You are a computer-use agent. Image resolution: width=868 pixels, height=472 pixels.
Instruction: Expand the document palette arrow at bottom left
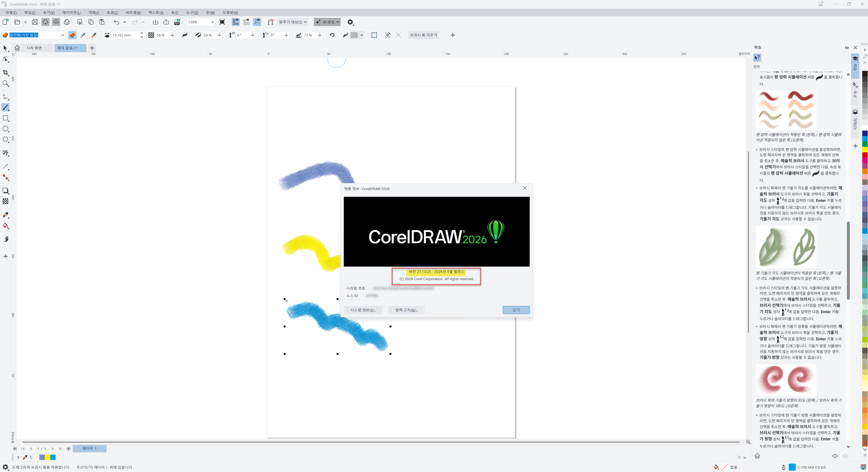click(x=18, y=457)
